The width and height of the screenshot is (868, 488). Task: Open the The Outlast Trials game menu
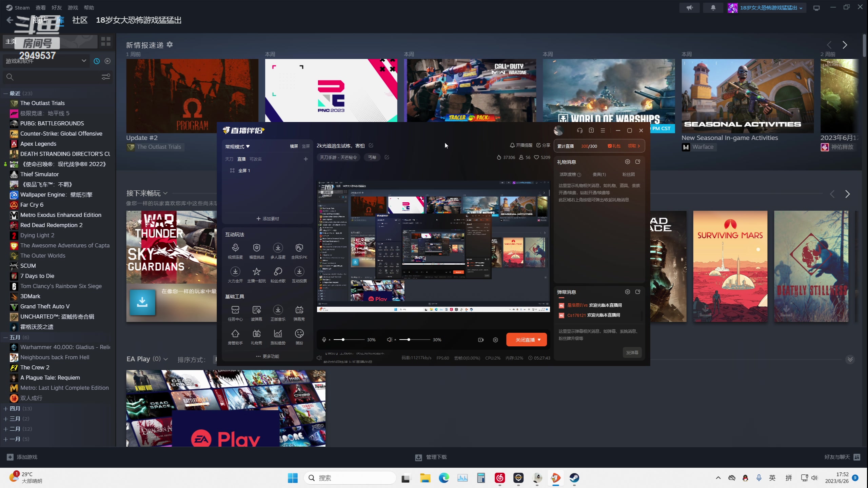tap(42, 103)
